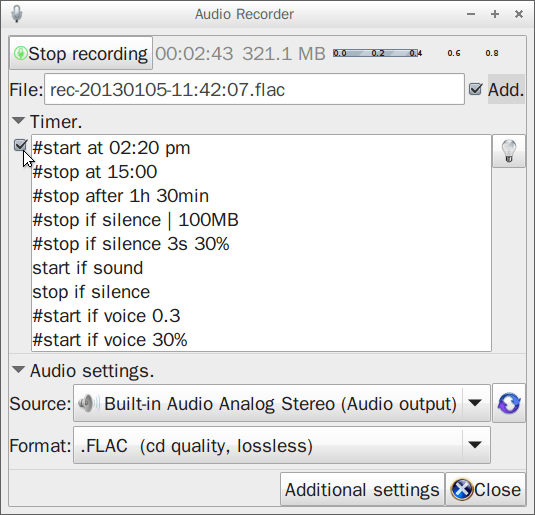
Task: Click the Timer. section label
Action: [56, 122]
